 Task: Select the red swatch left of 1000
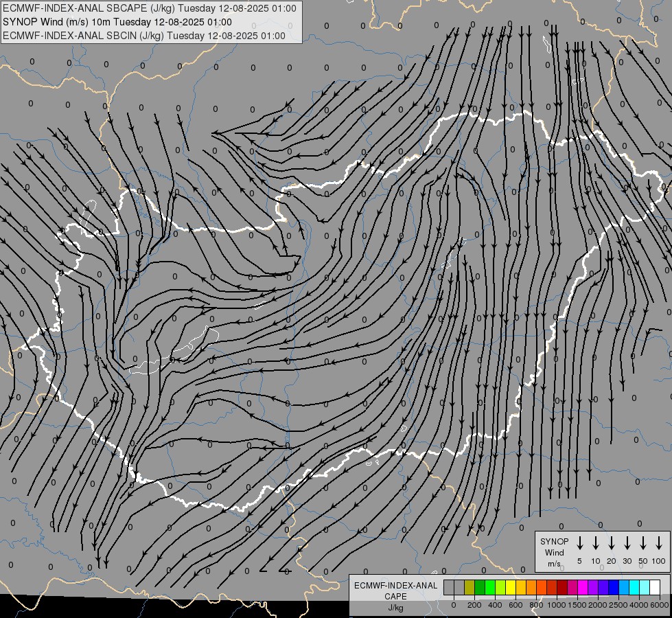pyautogui.click(x=552, y=587)
